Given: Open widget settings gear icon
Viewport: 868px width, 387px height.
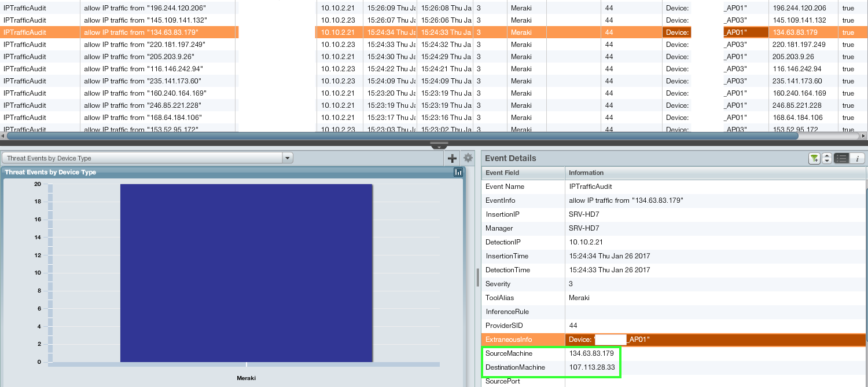Looking at the screenshot, I should [x=468, y=158].
